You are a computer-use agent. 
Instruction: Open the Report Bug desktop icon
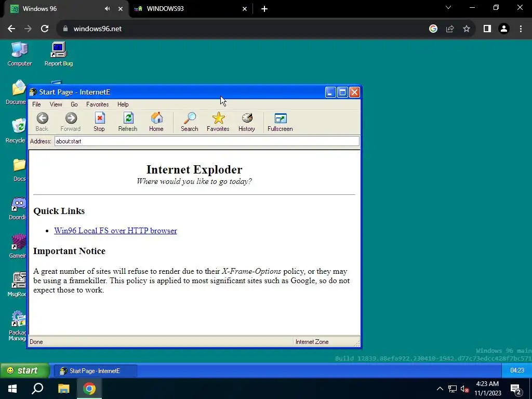pyautogui.click(x=58, y=54)
